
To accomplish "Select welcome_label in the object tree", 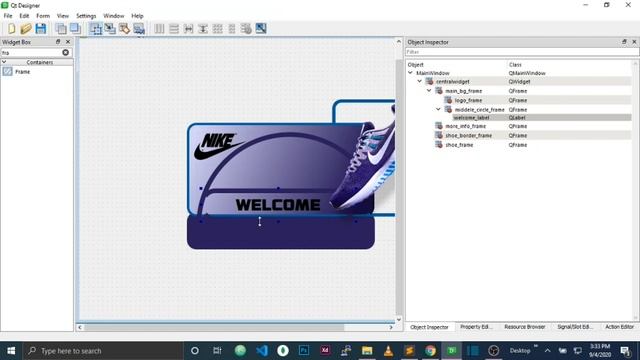I will pos(471,118).
